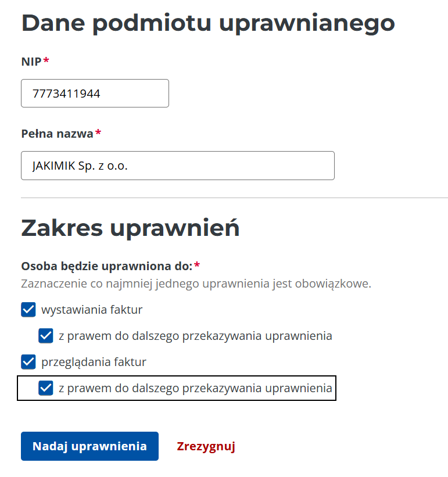Click on the JAKIMIK Sp. z o.o. text

click(x=80, y=166)
